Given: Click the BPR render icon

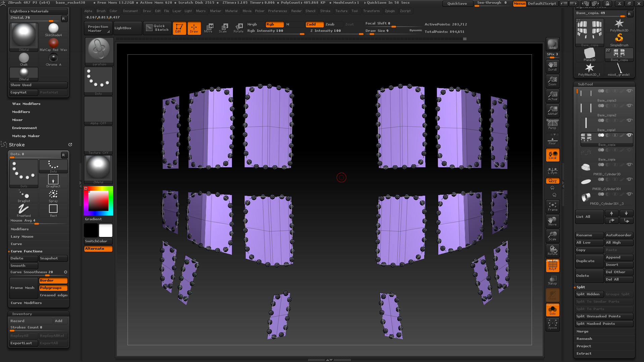Looking at the screenshot, I should click(x=552, y=44).
